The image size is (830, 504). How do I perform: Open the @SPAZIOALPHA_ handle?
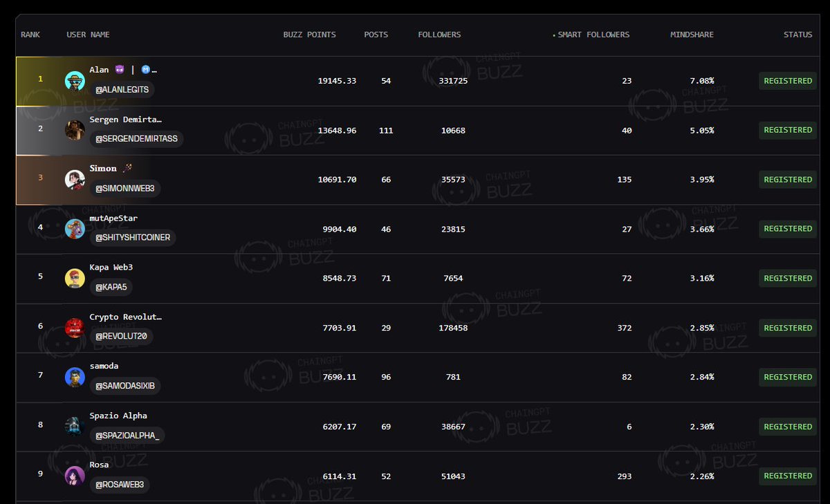pos(127,436)
